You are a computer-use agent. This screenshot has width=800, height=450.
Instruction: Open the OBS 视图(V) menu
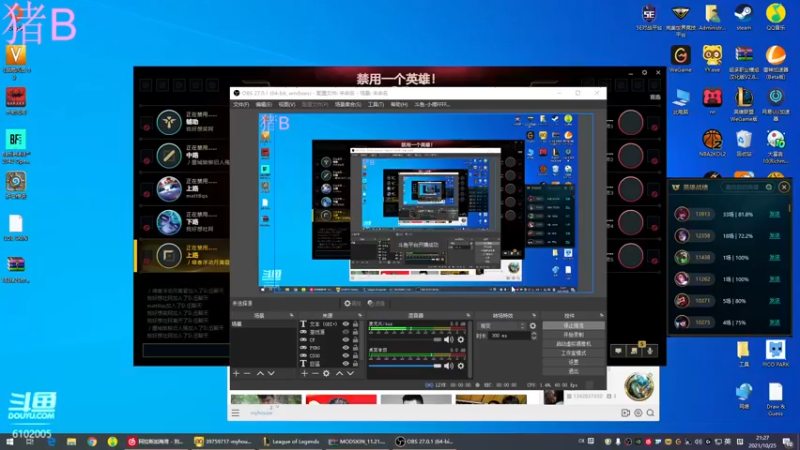click(287, 105)
